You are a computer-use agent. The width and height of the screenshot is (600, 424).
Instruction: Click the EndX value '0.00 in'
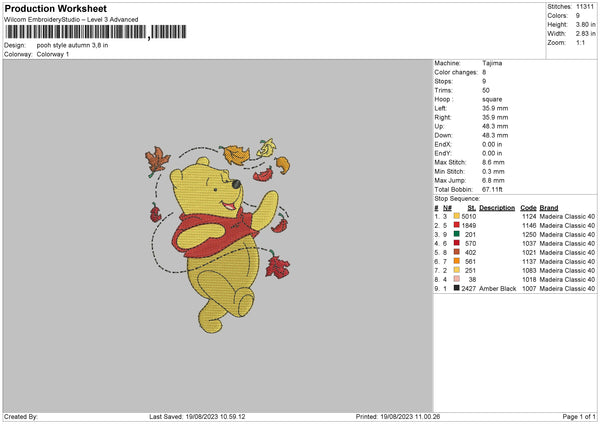click(x=492, y=144)
